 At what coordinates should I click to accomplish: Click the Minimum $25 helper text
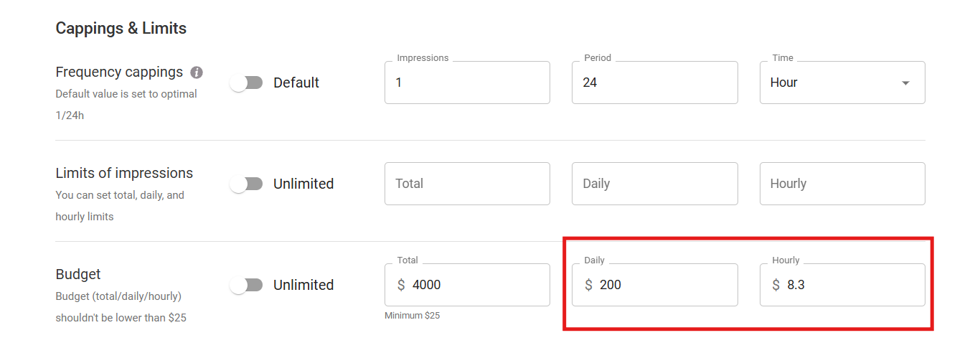point(412,316)
